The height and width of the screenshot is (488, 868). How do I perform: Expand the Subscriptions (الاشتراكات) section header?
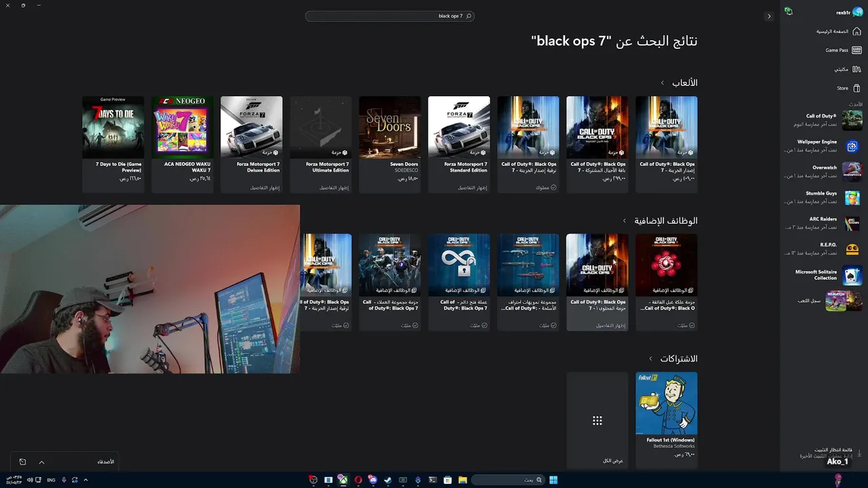click(673, 359)
